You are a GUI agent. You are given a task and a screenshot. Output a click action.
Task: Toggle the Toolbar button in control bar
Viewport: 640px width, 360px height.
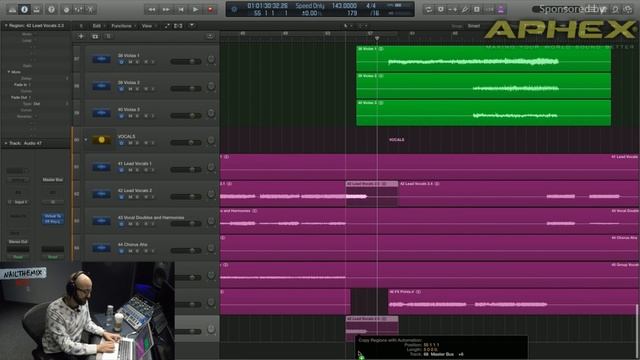click(36, 9)
